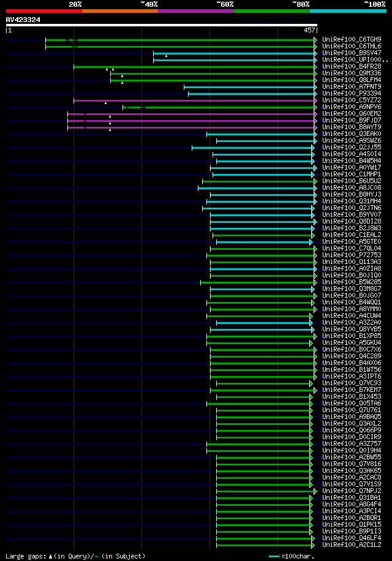
Task: Select the UniRef100_Q4C289 label
Action: (352, 356)
